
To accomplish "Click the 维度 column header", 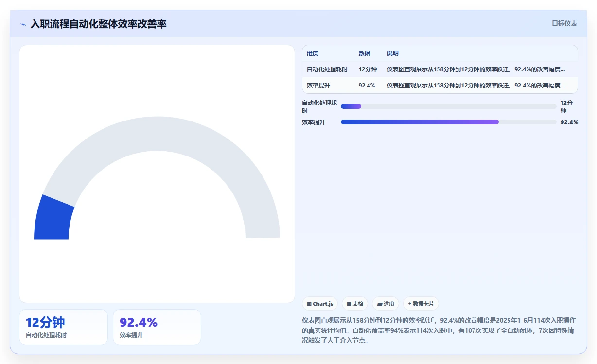I will [x=313, y=53].
